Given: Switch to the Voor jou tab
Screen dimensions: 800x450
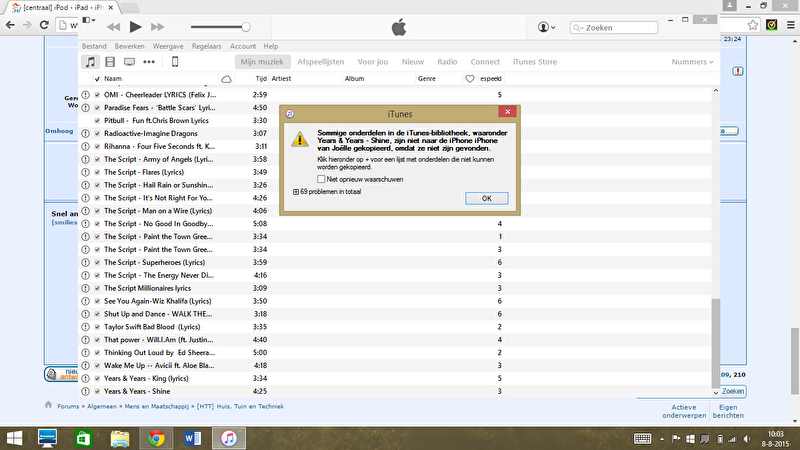Looking at the screenshot, I should coord(373,62).
